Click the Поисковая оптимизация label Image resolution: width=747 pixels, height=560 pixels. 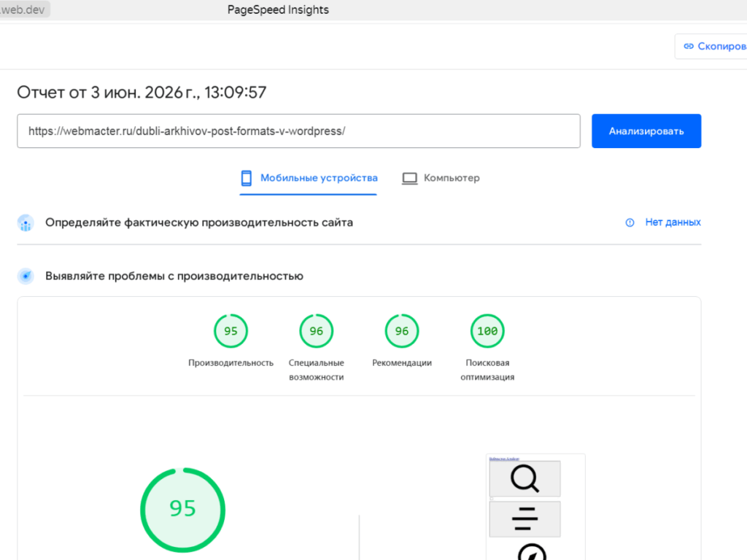point(487,370)
